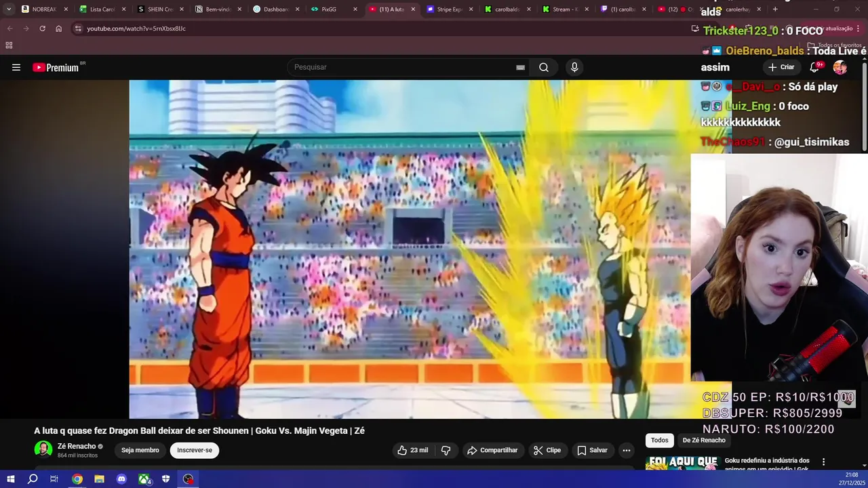Image resolution: width=868 pixels, height=488 pixels.
Task: Open the account avatar menu
Action: 840,67
